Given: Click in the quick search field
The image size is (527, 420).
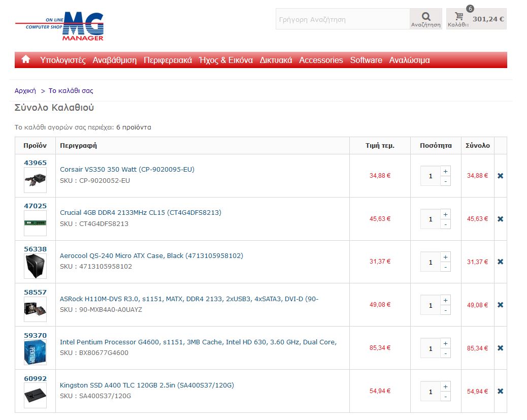Looking at the screenshot, I should click(x=343, y=19).
